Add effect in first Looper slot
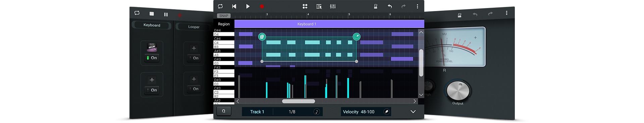This screenshot has width=644, height=123. (194, 48)
